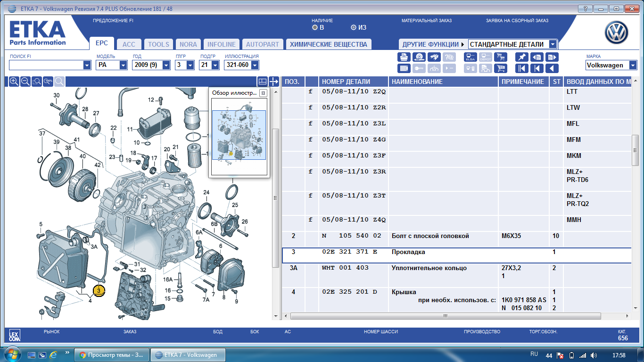The height and width of the screenshot is (362, 644).
Task: Open the Windows Start button
Action: pyautogui.click(x=11, y=354)
